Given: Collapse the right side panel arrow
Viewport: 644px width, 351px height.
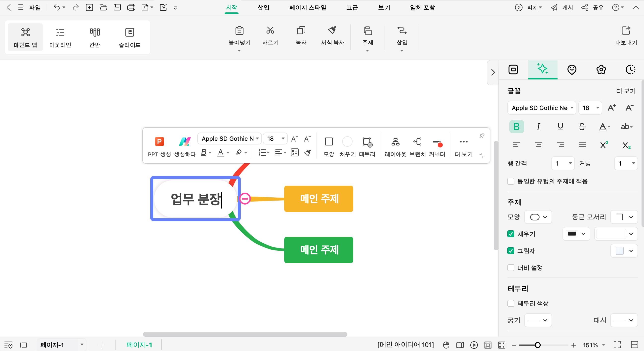Looking at the screenshot, I should 493,72.
